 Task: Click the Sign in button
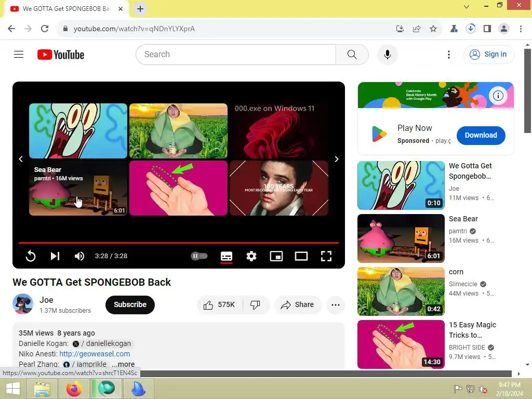(488, 54)
